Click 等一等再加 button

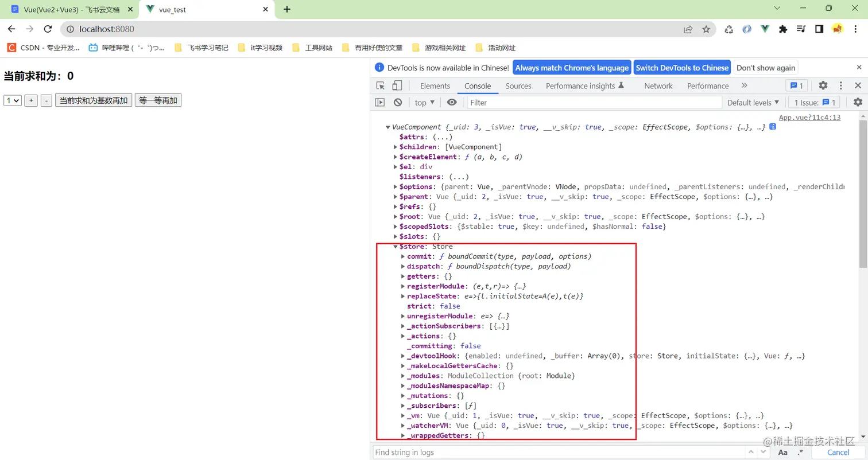[158, 100]
